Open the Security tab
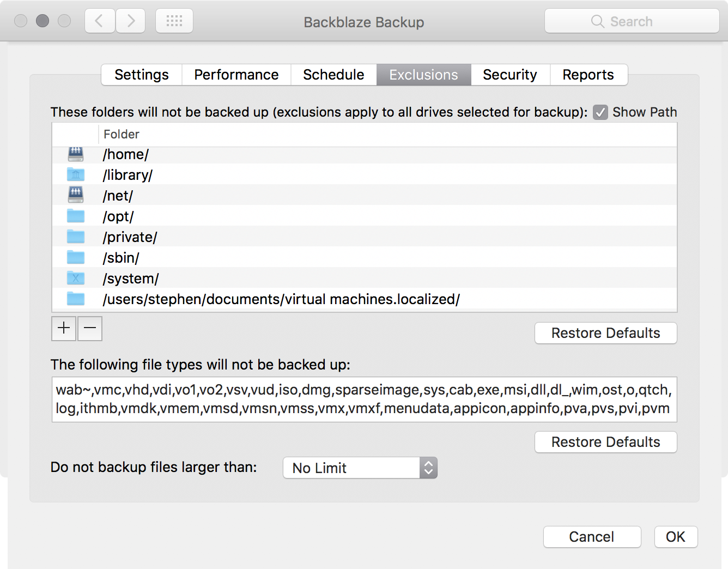This screenshot has height=569, width=728. (x=510, y=75)
